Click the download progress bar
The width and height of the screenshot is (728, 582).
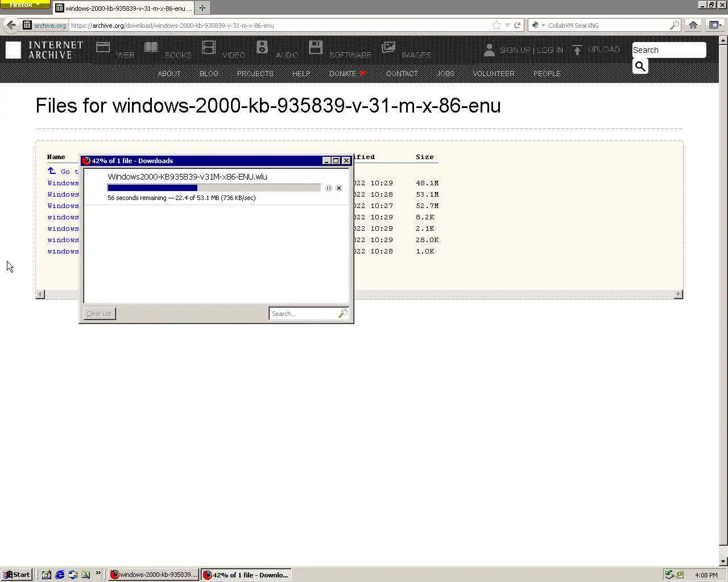tap(214, 188)
